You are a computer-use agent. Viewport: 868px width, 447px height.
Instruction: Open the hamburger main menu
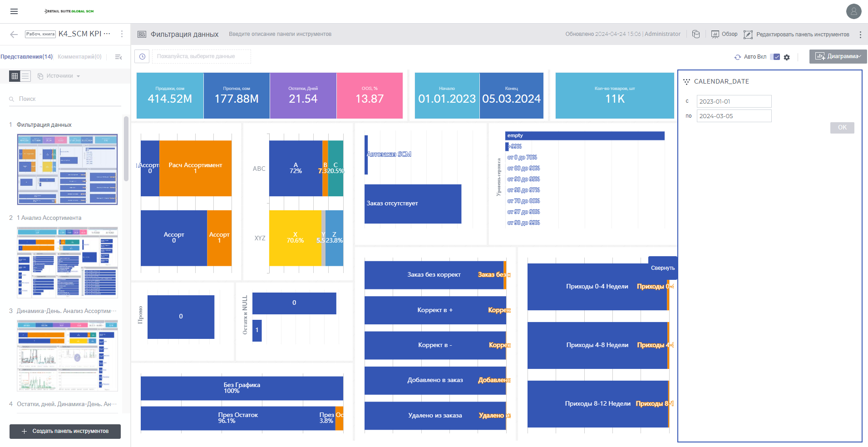pyautogui.click(x=14, y=11)
